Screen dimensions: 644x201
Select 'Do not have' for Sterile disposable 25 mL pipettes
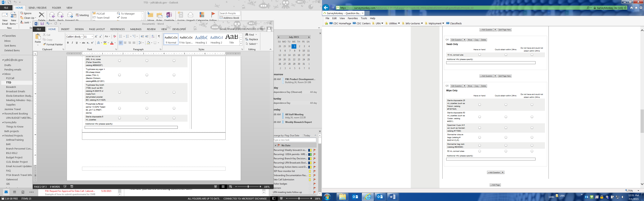tap(532, 105)
